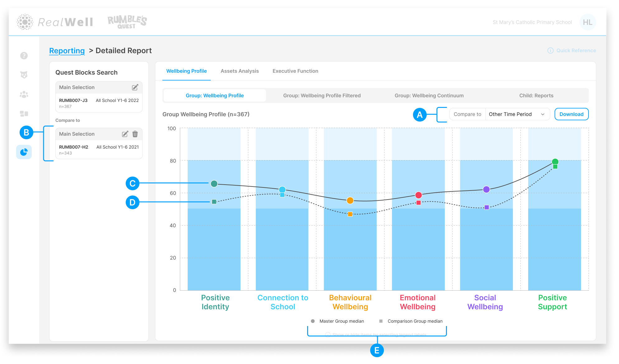Click the Positive Support master median point

click(x=555, y=161)
